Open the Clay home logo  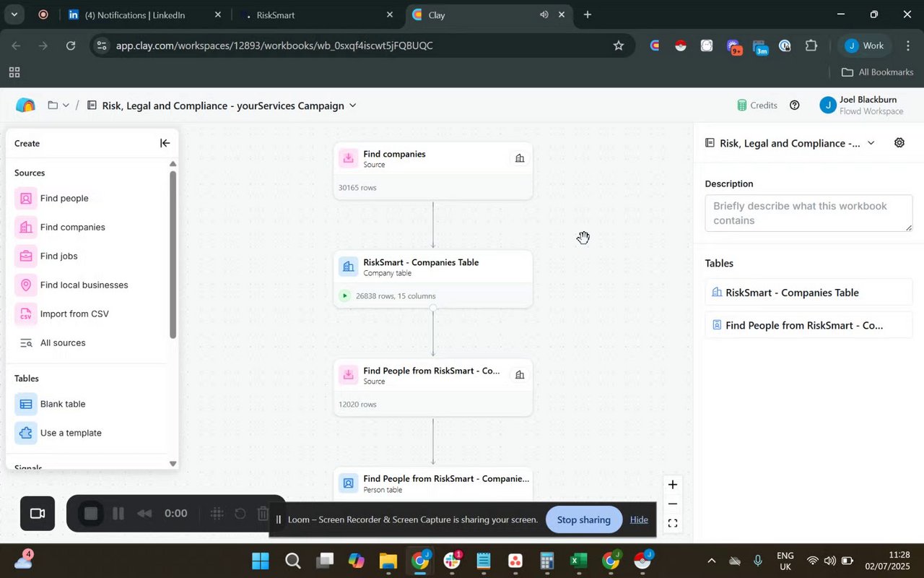(25, 105)
